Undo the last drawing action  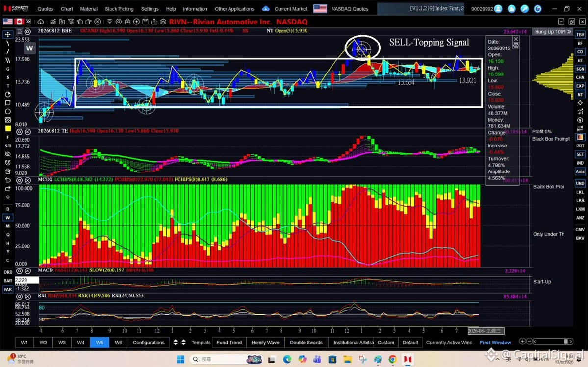click(7, 180)
